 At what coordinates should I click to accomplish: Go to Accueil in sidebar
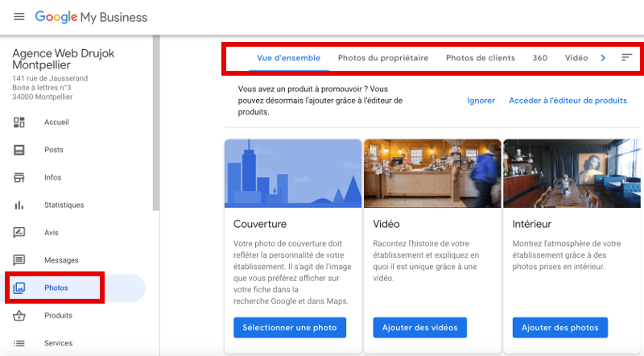click(56, 122)
